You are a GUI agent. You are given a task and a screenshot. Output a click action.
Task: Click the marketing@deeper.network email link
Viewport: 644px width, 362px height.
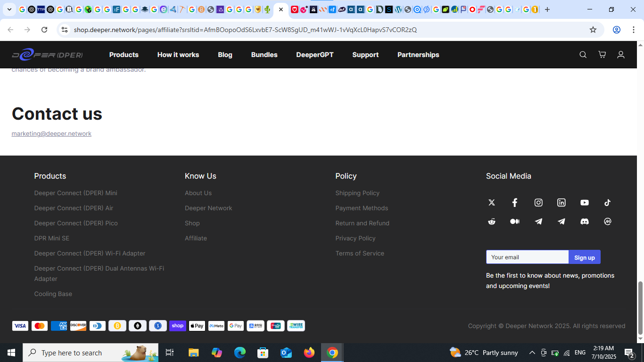[51, 133]
